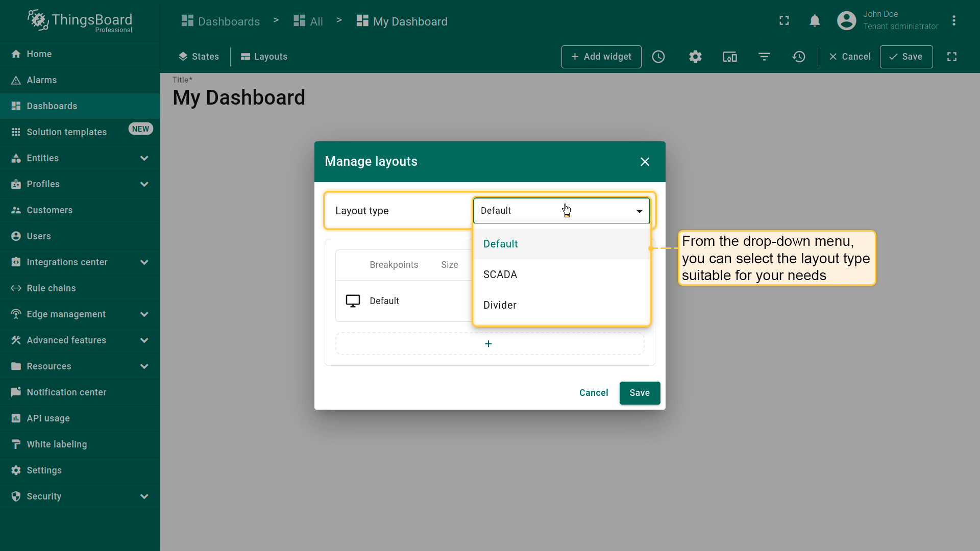980x551 pixels.
Task: Toggle fullscreen icon in top bar
Action: (784, 21)
